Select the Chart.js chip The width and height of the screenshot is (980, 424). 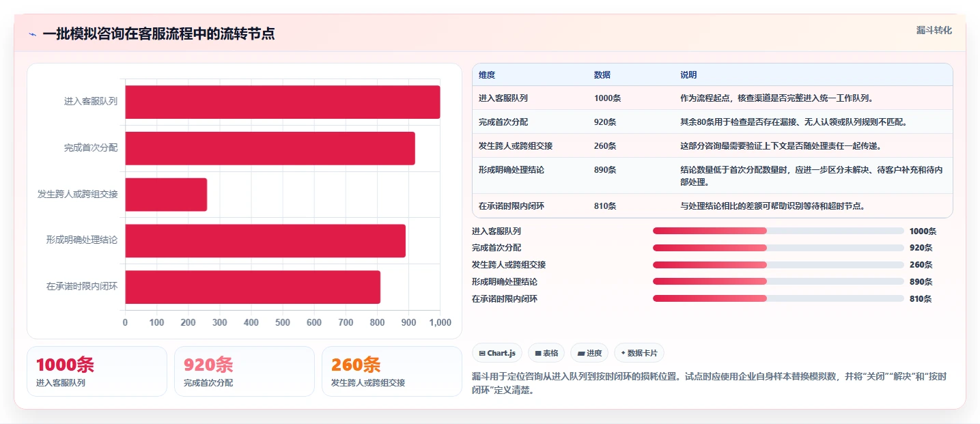497,353
